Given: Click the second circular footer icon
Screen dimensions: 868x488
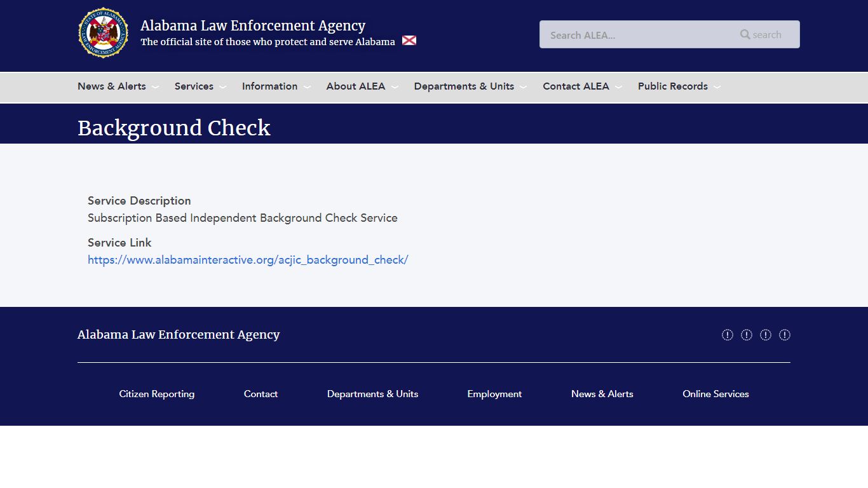Looking at the screenshot, I should click(747, 335).
